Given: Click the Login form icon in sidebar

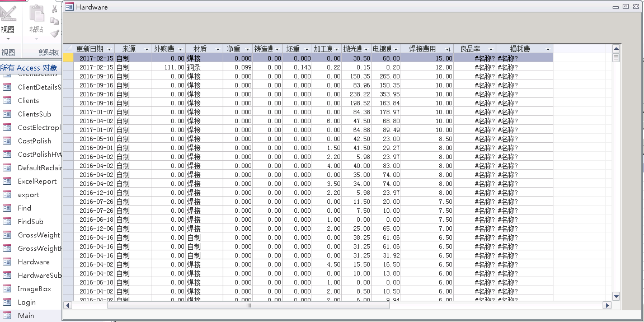Looking at the screenshot, I should coord(7,302).
